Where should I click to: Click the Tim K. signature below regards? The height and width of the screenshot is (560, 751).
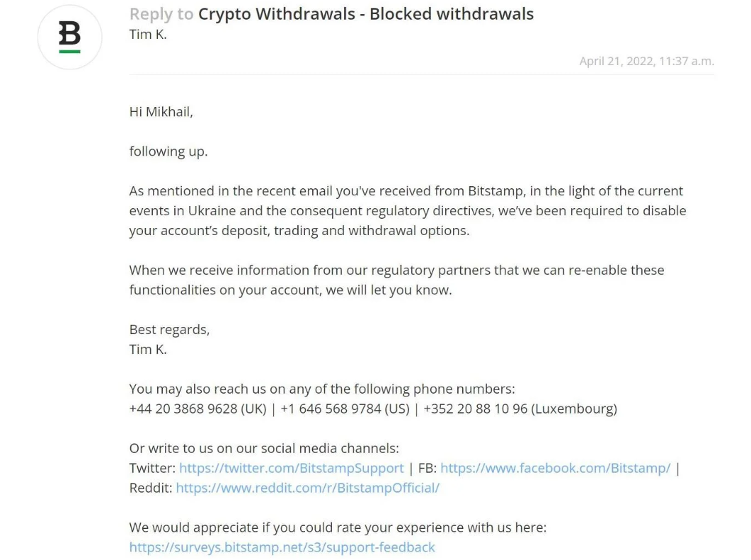coord(148,349)
